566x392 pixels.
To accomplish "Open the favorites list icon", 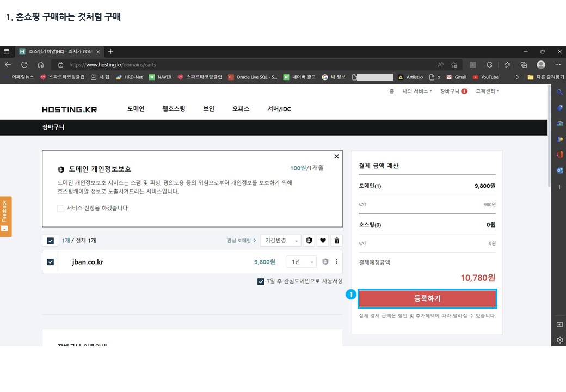I will pos(507,65).
